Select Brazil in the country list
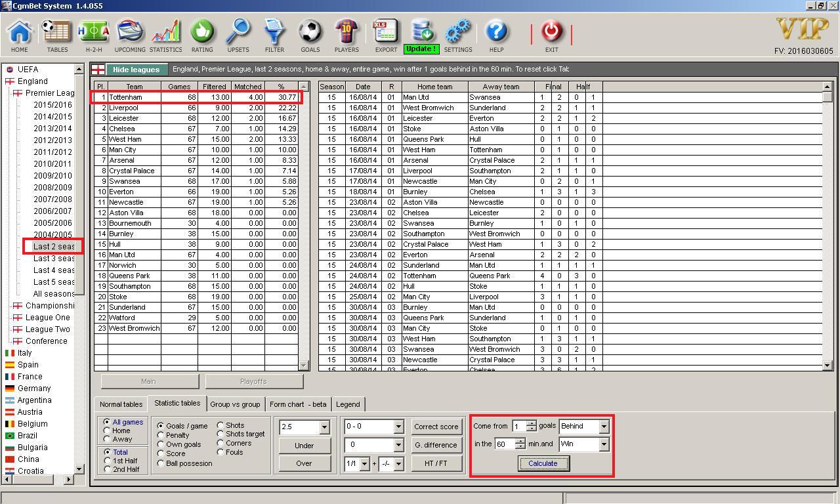Screen dimensions: 840x504 [x=28, y=436]
